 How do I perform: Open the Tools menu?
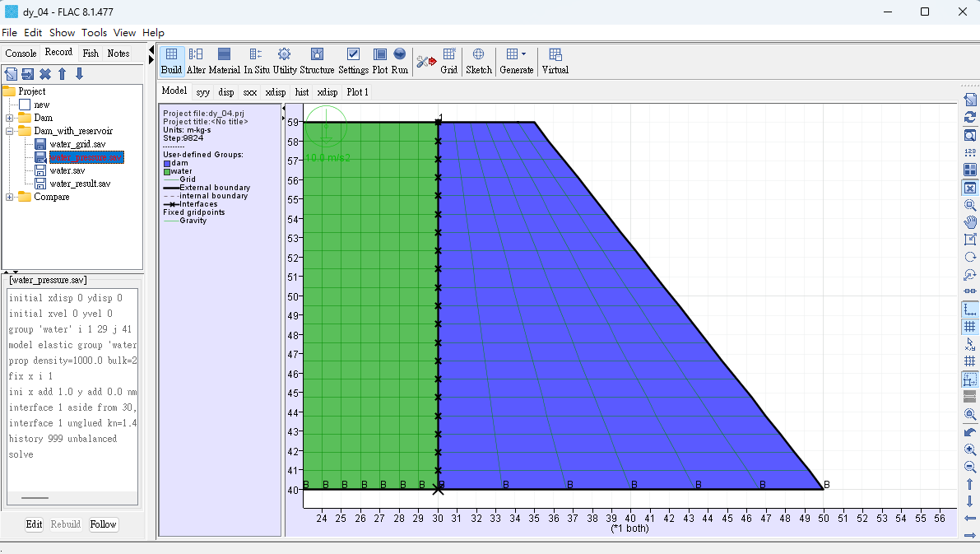(94, 32)
